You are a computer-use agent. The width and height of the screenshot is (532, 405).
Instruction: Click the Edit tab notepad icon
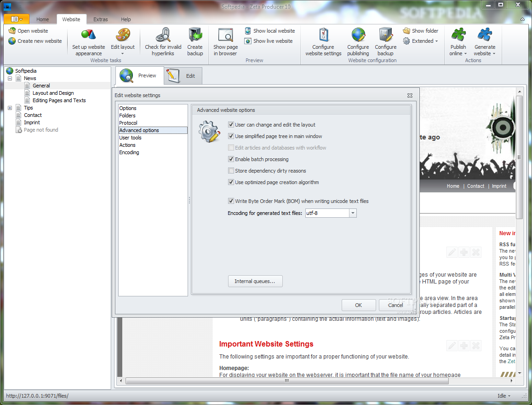[173, 75]
